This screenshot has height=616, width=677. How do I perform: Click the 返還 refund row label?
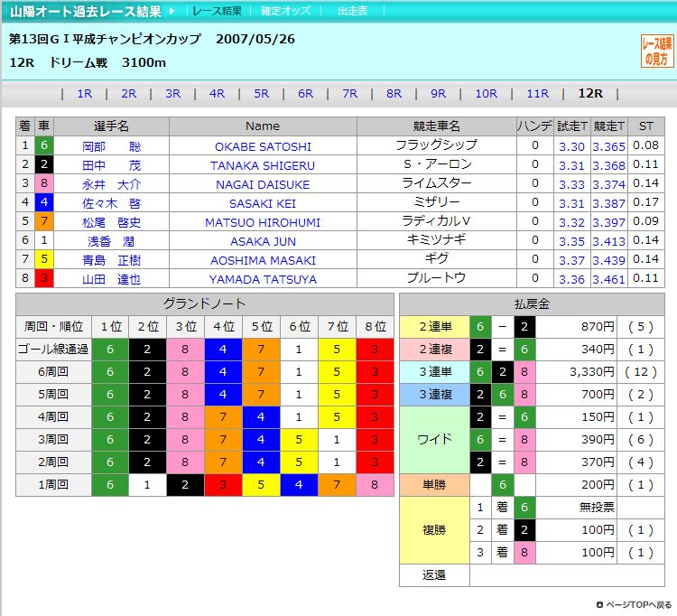tap(434, 575)
